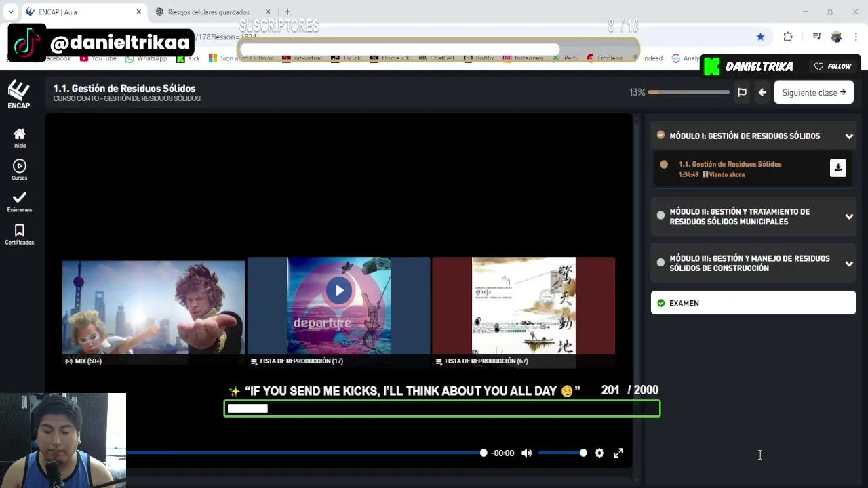The width and height of the screenshot is (868, 488).
Task: Open Chrome media controls icon
Action: [x=817, y=37]
